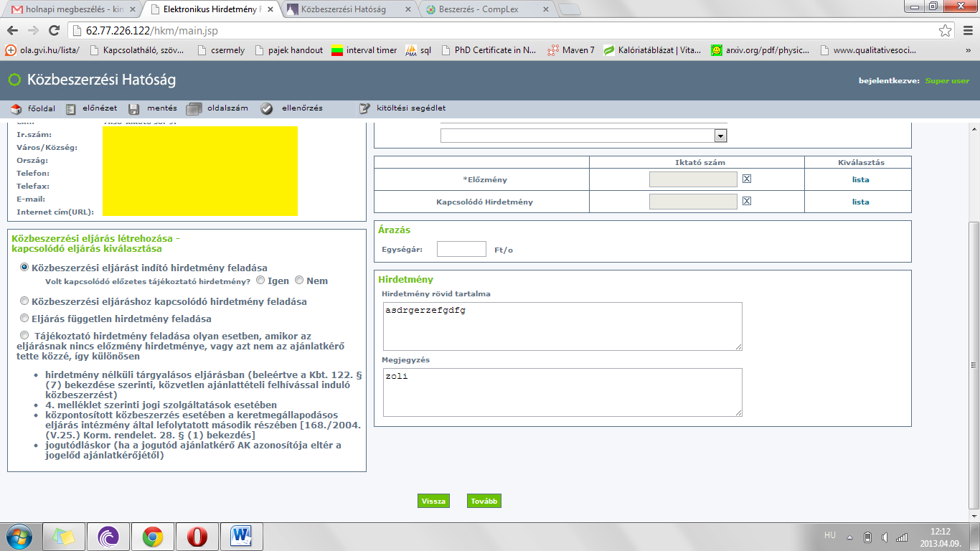Click the mentés save icon
This screenshot has width=980, height=551.
(134, 109)
